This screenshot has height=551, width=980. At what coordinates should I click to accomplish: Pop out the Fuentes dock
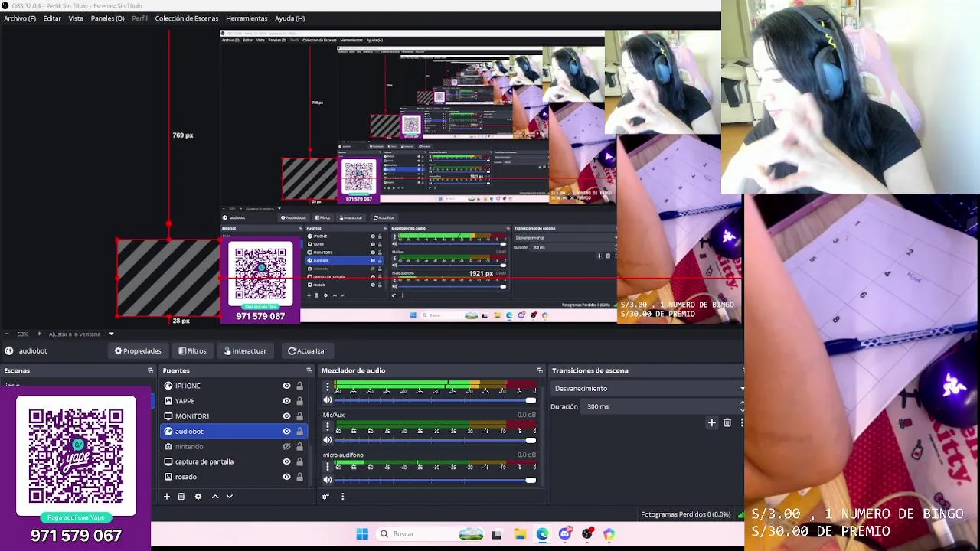pyautogui.click(x=309, y=370)
